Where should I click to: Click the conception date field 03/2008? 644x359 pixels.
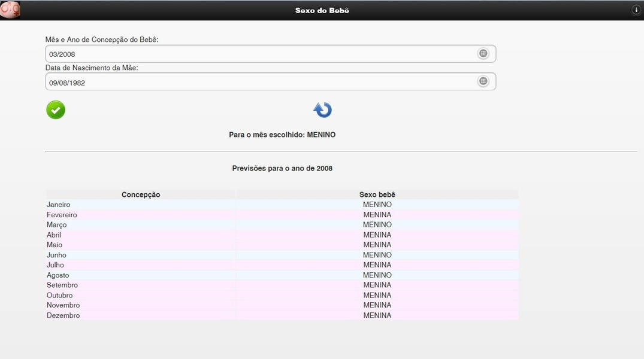[270, 54]
